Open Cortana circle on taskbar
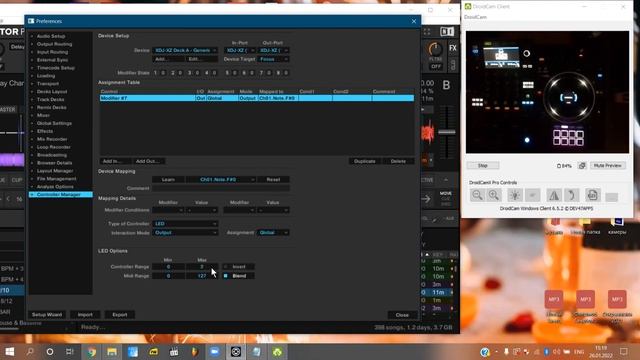640x360 pixels. pos(50,351)
